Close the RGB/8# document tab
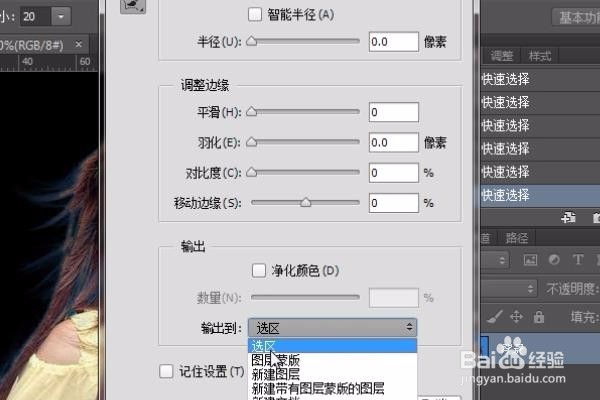Screen dimensions: 600x400 click(78, 44)
